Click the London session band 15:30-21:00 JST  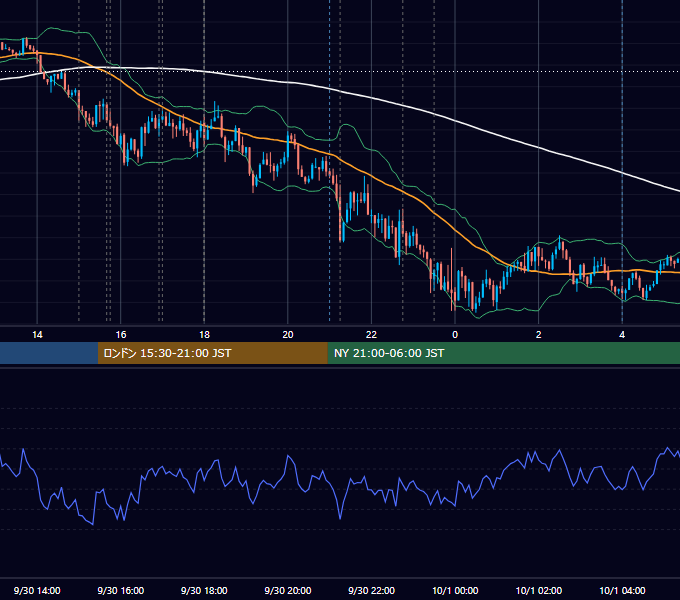pyautogui.click(x=212, y=353)
